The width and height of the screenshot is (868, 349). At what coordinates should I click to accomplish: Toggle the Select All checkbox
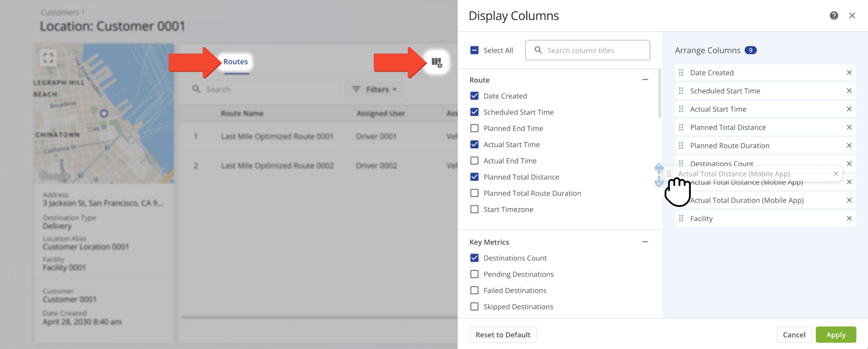tap(474, 50)
